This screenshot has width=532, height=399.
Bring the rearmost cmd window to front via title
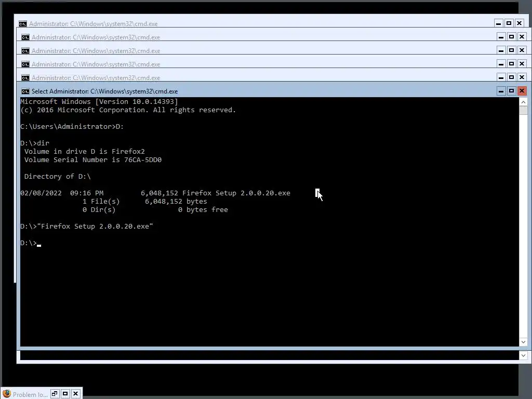pos(93,24)
